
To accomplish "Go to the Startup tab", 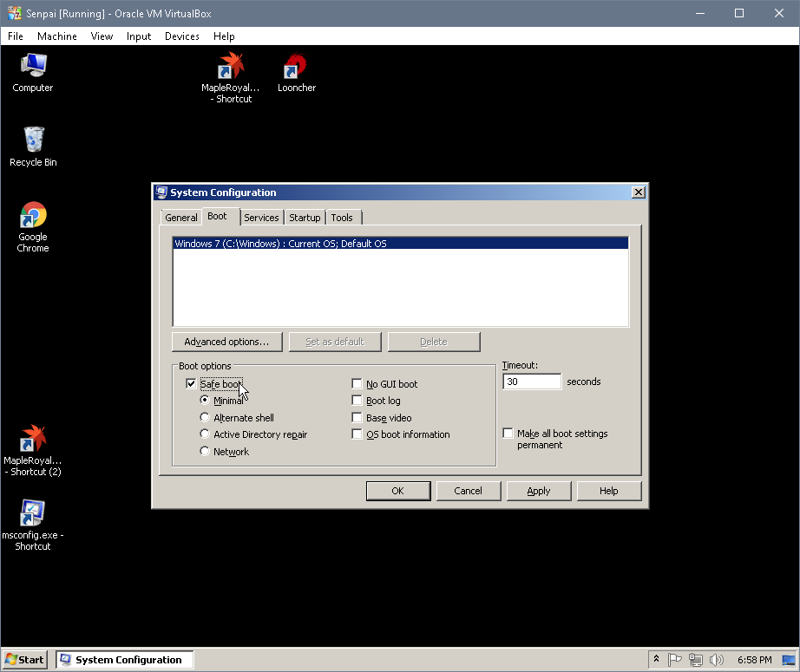I will pyautogui.click(x=305, y=218).
